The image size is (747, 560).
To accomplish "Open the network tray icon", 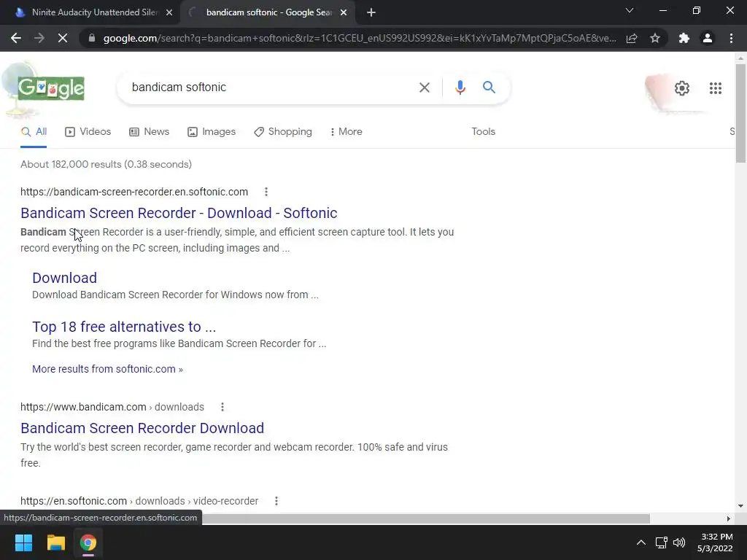I will pos(661,542).
